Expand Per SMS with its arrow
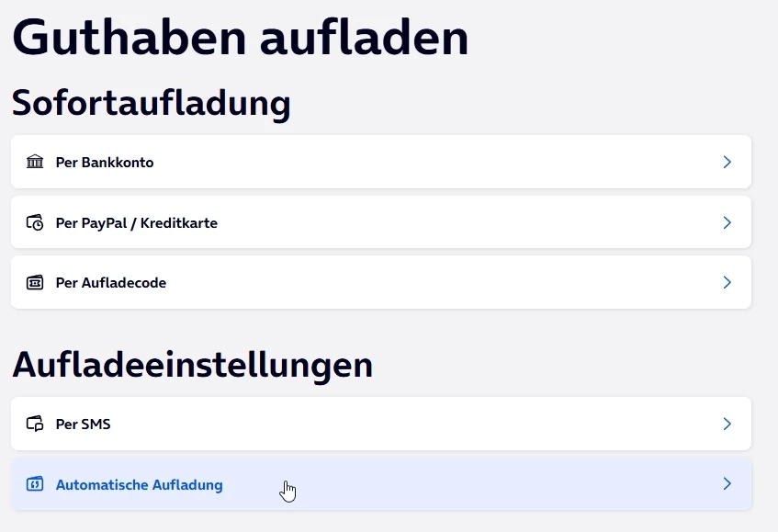The height and width of the screenshot is (532, 778). coord(727,424)
